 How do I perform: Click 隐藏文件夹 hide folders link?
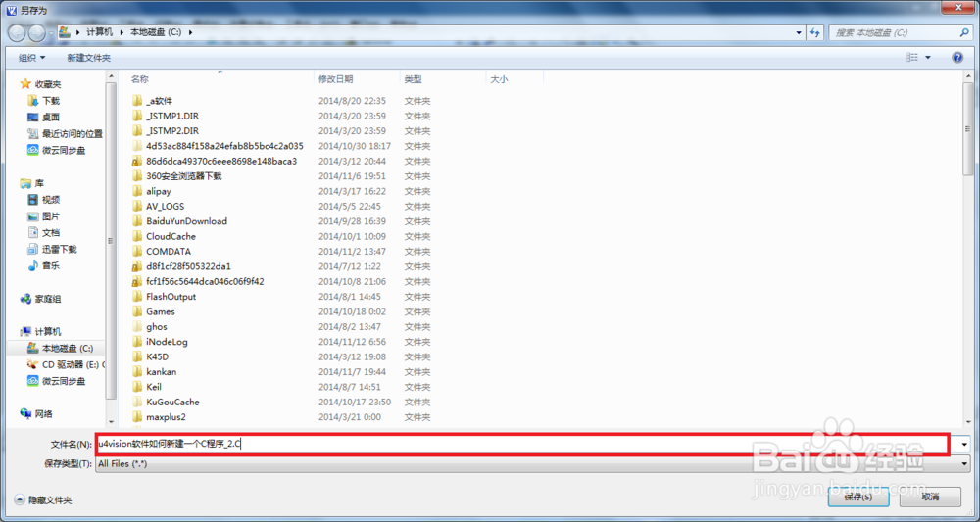[51, 500]
